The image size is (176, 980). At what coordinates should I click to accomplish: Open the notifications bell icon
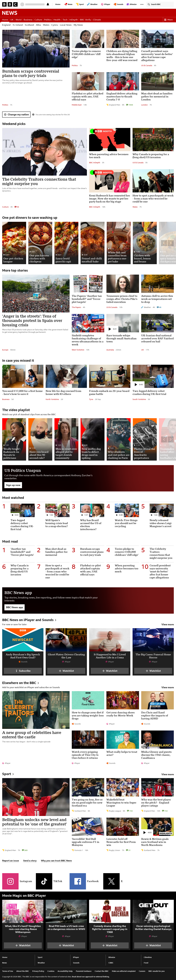pos(48,4)
